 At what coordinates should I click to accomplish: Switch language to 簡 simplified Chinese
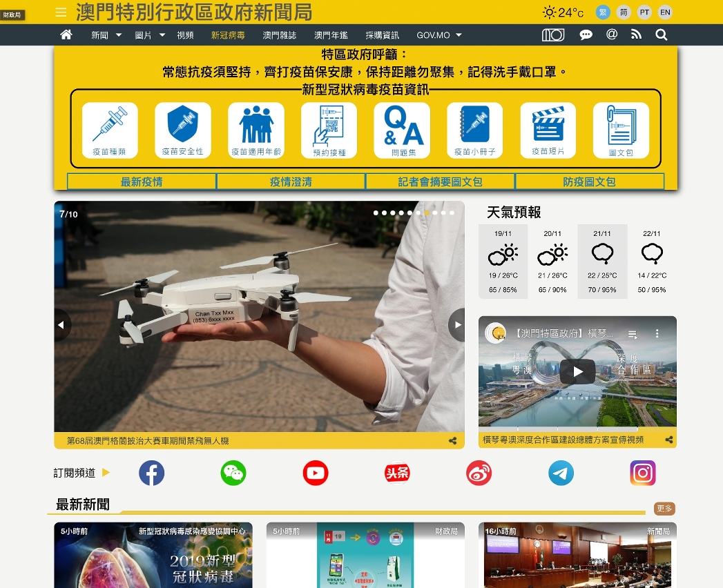tap(624, 12)
